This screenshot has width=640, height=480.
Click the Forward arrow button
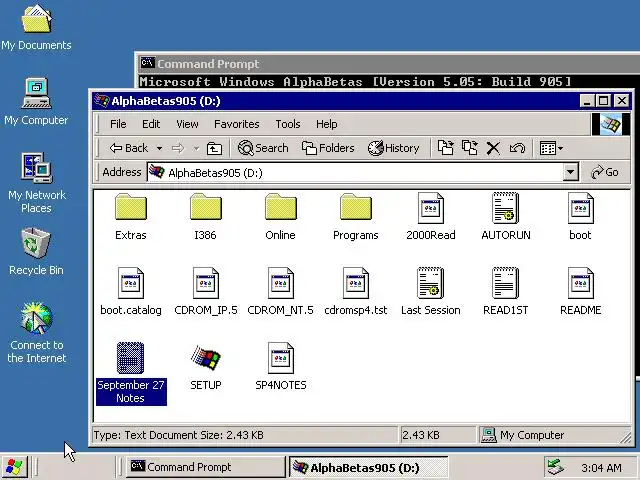pos(178,148)
